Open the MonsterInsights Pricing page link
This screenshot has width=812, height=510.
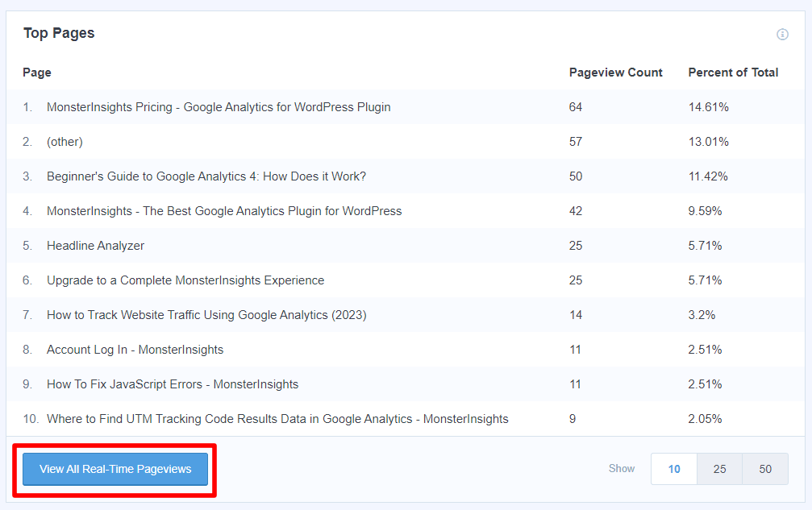[x=219, y=106]
